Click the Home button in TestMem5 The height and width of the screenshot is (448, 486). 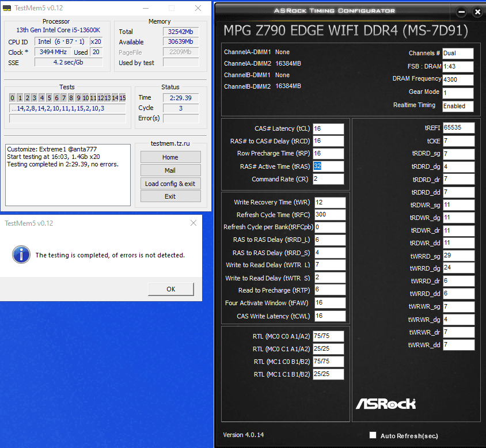point(170,157)
